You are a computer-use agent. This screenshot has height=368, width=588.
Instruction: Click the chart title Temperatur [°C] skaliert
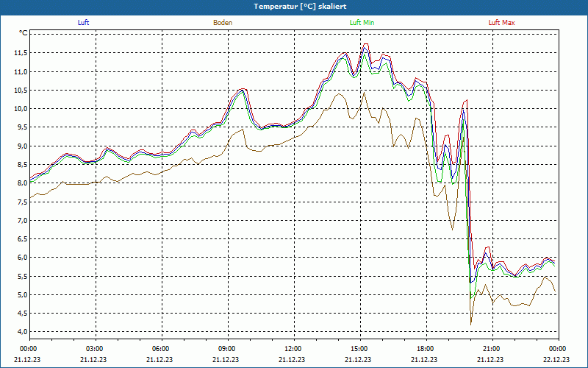click(x=300, y=7)
